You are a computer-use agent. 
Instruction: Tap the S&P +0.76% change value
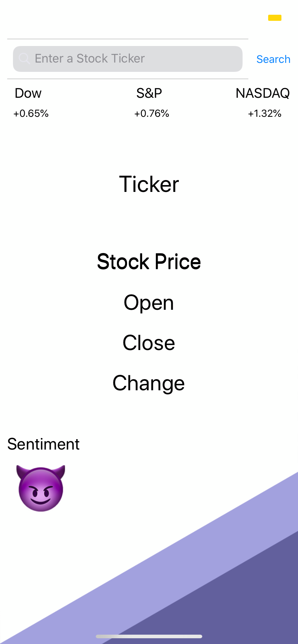(152, 114)
